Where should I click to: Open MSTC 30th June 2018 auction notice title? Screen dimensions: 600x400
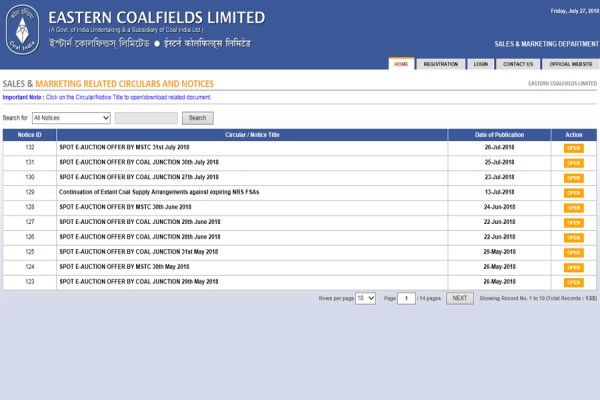coord(125,207)
